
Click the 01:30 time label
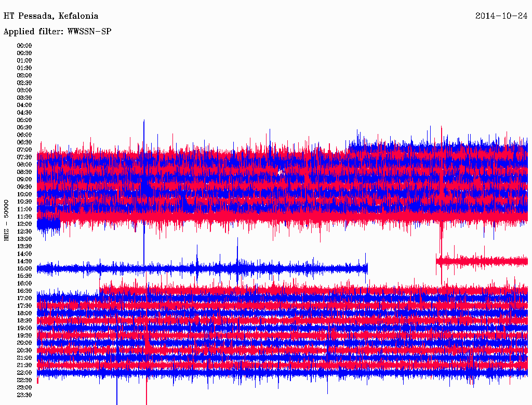(x=24, y=68)
